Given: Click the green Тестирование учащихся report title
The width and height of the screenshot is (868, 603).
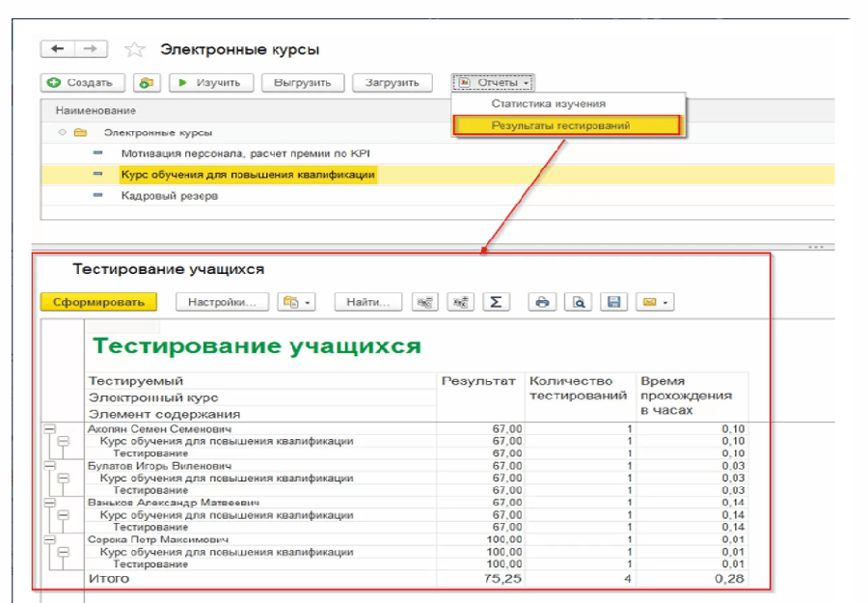Looking at the screenshot, I should [257, 345].
